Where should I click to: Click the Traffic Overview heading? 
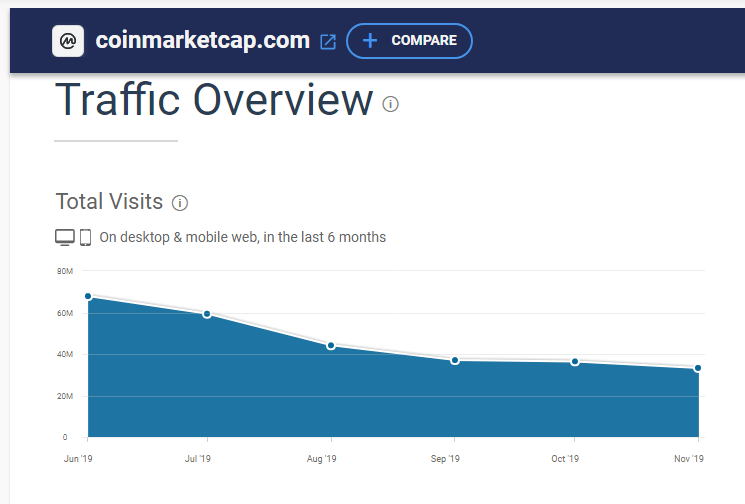tap(214, 100)
